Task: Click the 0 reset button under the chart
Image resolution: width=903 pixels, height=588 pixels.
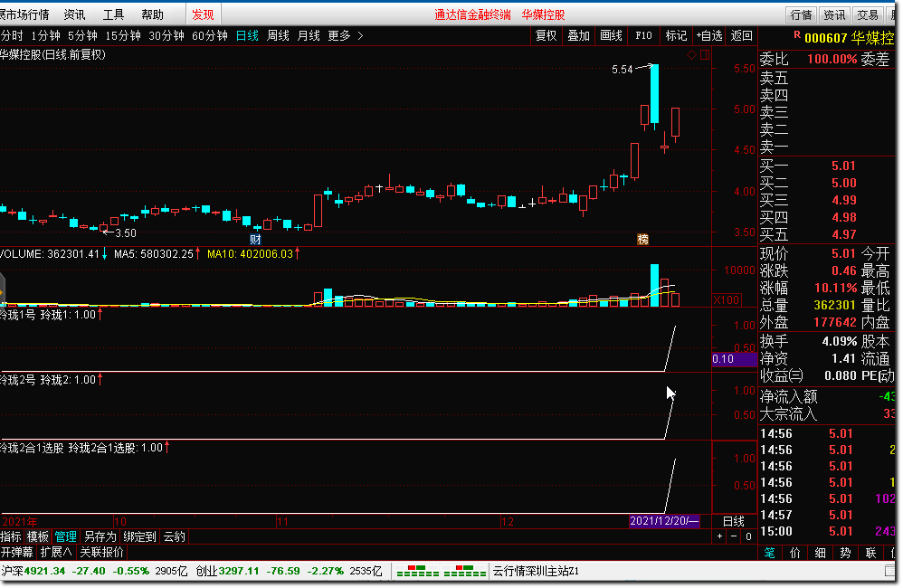Action: click(748, 536)
